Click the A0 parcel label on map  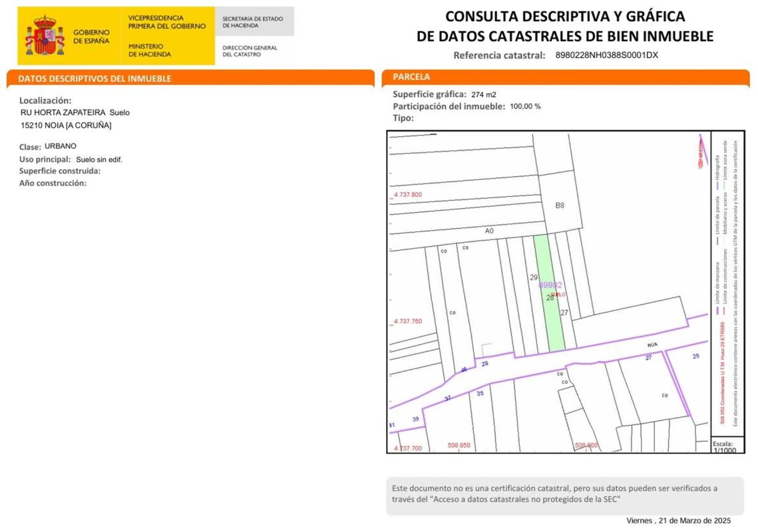tap(489, 231)
